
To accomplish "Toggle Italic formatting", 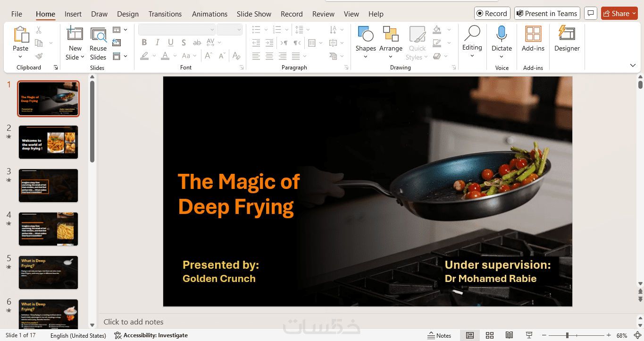I will coord(158,43).
